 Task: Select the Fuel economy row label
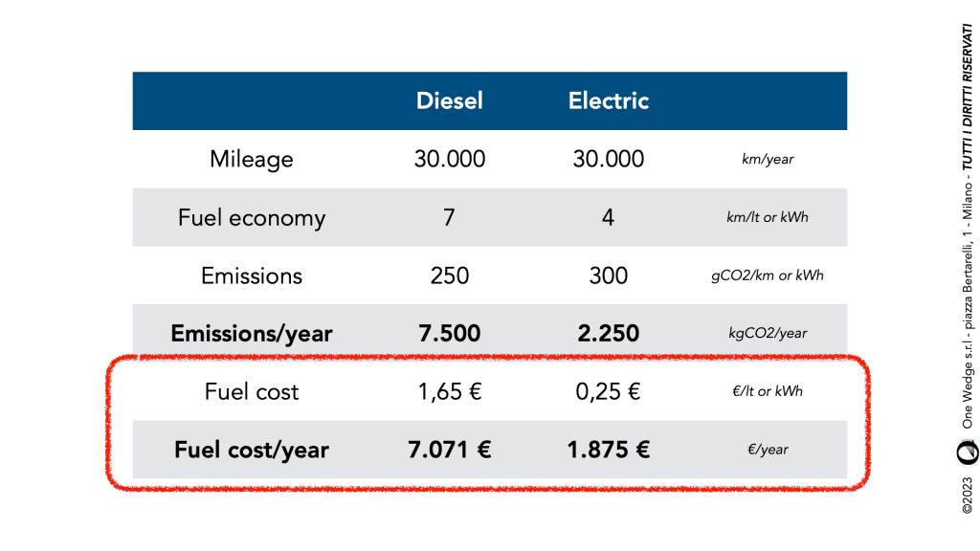(x=252, y=218)
